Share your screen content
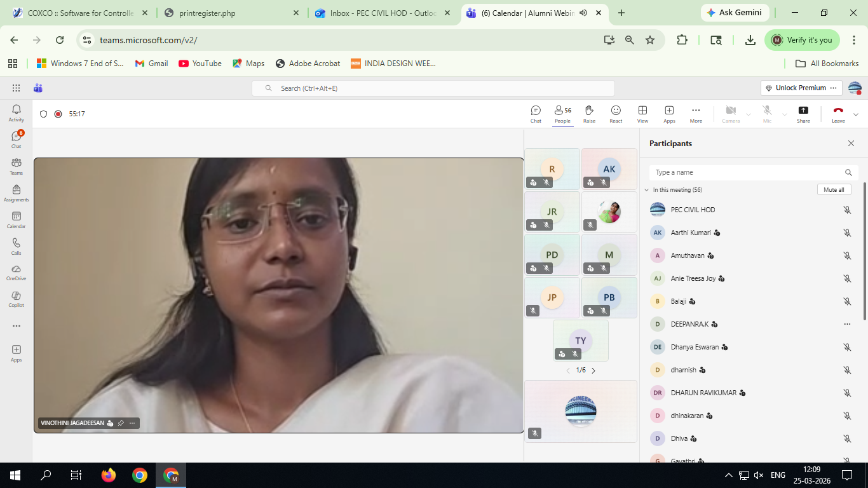868x488 pixels. coord(803,114)
